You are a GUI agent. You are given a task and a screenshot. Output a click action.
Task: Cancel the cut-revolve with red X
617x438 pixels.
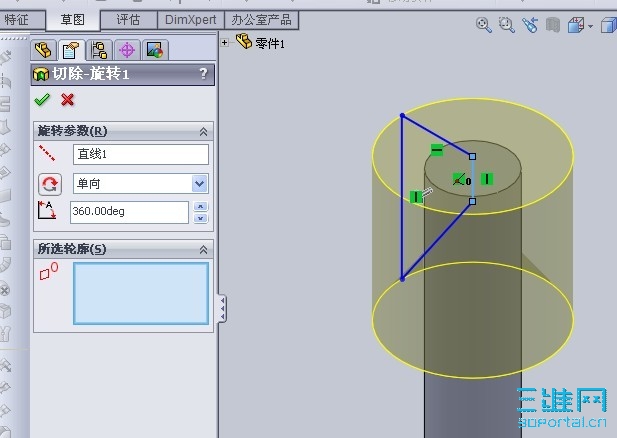point(68,100)
